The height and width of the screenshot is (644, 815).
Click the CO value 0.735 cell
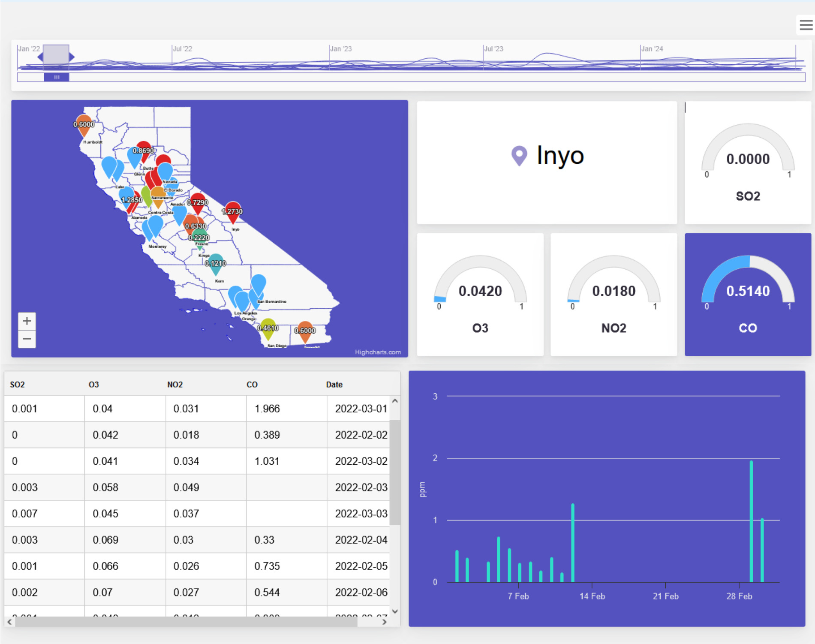287,566
